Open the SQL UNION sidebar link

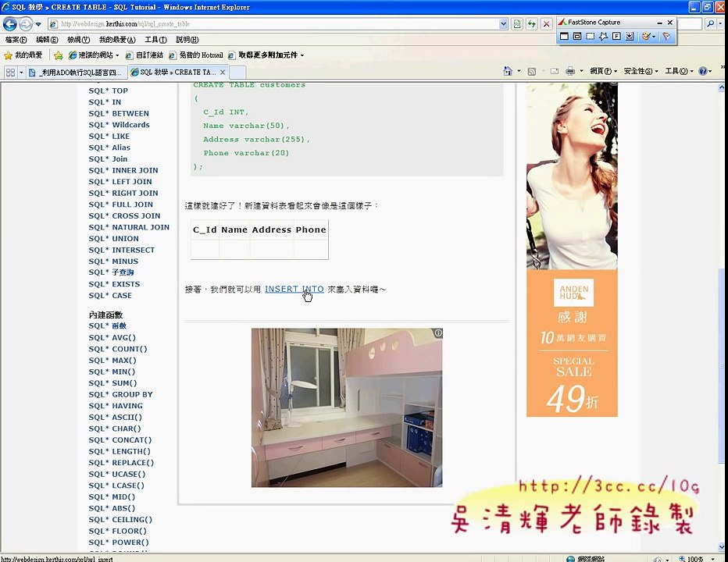(x=113, y=239)
